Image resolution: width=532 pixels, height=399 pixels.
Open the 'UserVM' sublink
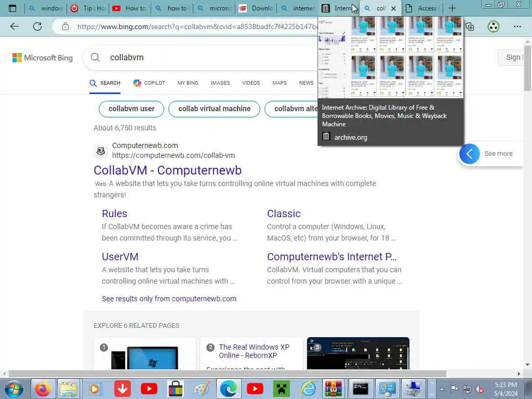point(120,257)
